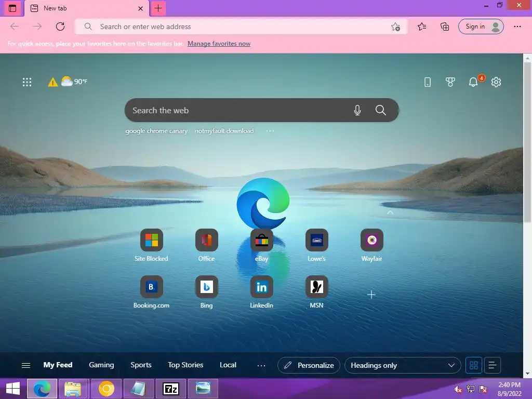Open the vertical tabs actions menu icon
The height and width of the screenshot is (399, 532).
12,8
